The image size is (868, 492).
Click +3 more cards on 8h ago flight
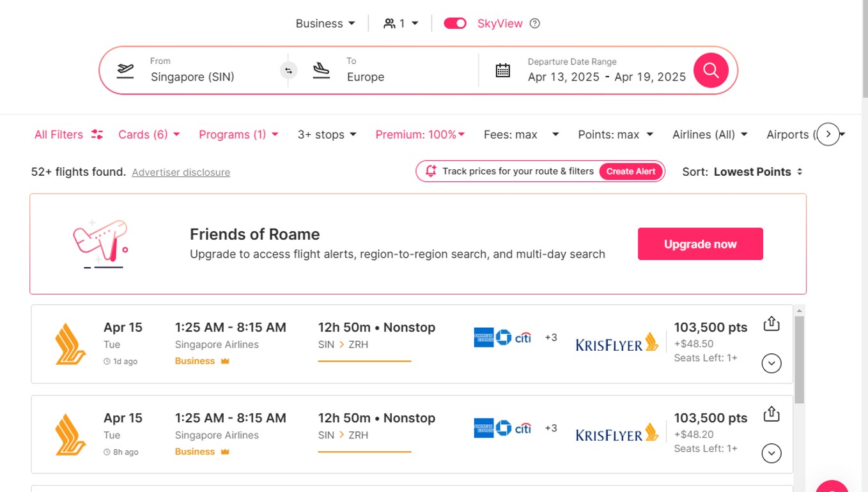point(551,428)
